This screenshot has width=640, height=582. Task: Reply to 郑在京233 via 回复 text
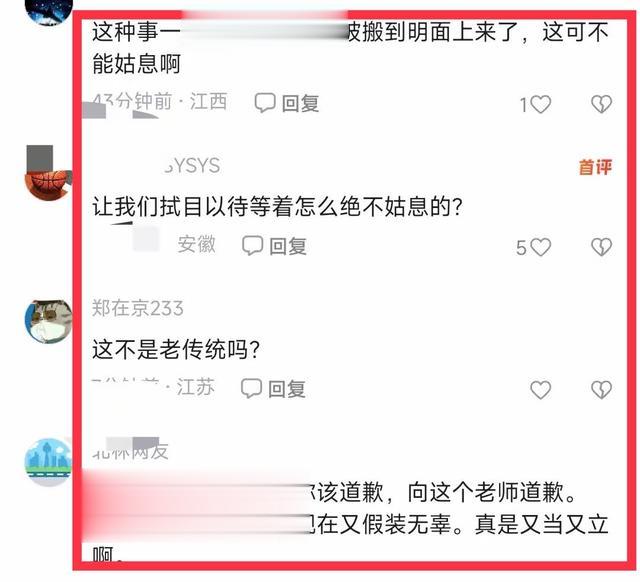click(x=287, y=389)
